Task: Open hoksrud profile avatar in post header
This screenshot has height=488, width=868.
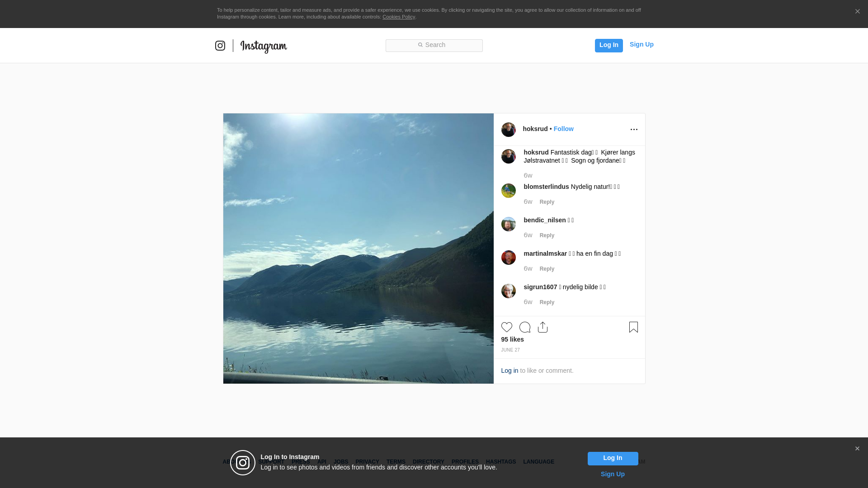Action: pyautogui.click(x=508, y=130)
